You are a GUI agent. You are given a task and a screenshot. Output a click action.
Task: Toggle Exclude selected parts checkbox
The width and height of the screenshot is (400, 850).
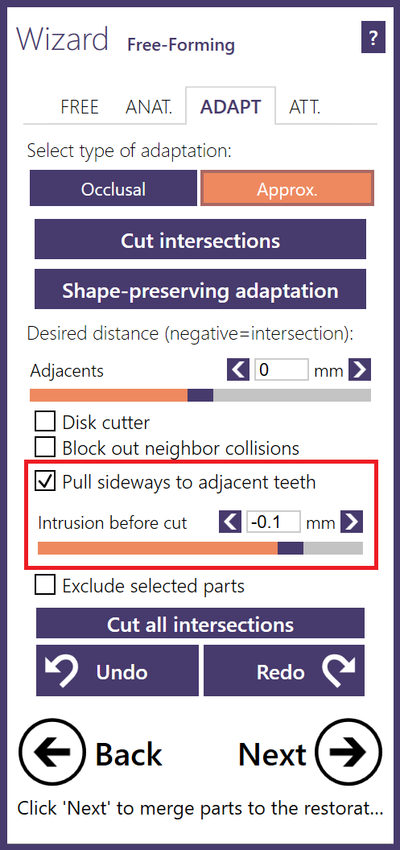(x=45, y=585)
